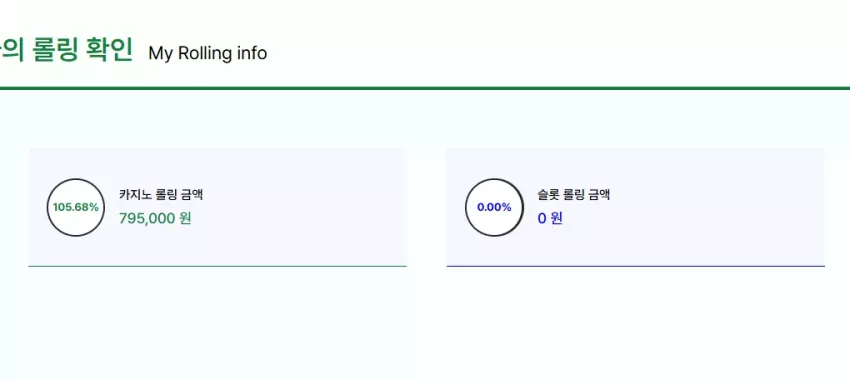Select the 0 원 slot amount
Viewport: 850px width, 380px height.
pyautogui.click(x=550, y=218)
